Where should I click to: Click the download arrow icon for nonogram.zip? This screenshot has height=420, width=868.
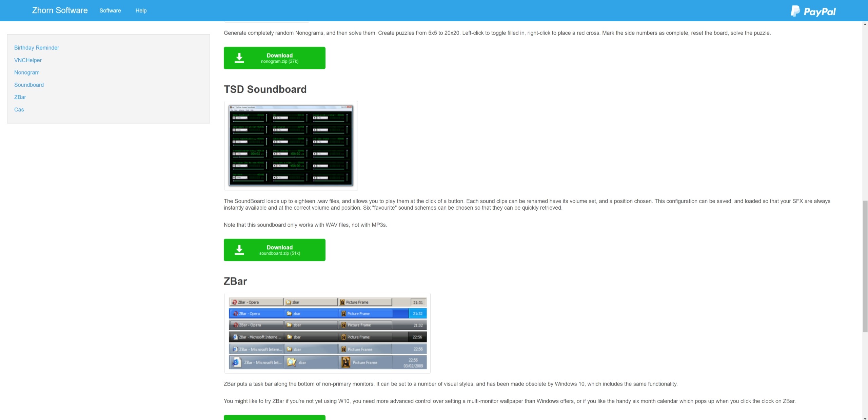point(239,58)
